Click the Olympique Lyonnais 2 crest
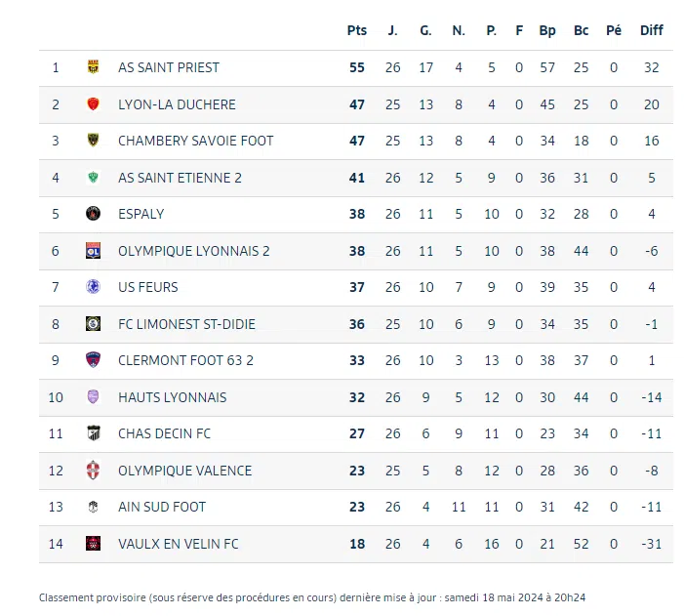The height and width of the screenshot is (616, 684). click(94, 251)
